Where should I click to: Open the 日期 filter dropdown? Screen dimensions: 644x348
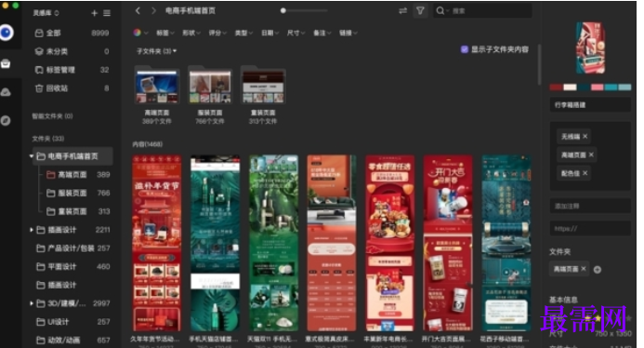(269, 33)
